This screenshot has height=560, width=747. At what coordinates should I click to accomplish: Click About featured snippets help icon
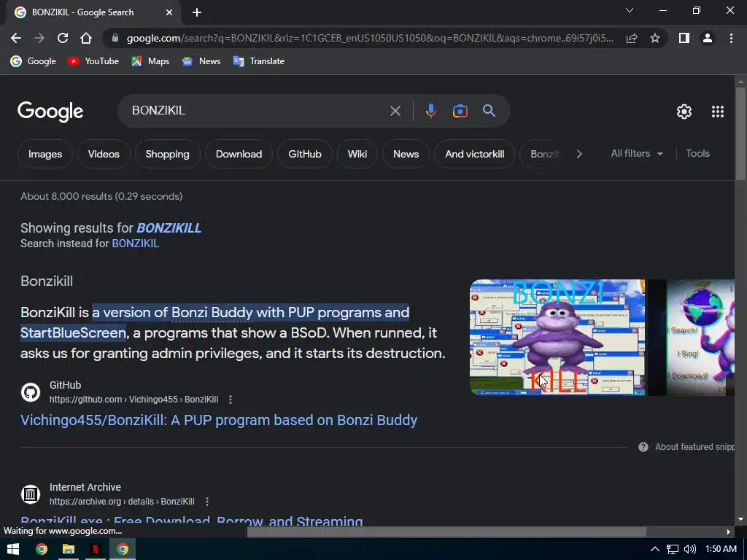(643, 447)
